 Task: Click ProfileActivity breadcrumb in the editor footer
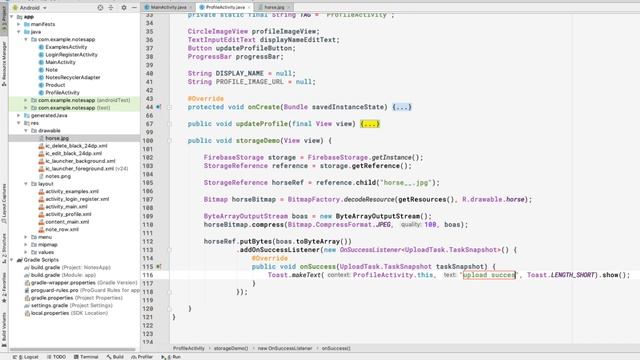[189, 348]
